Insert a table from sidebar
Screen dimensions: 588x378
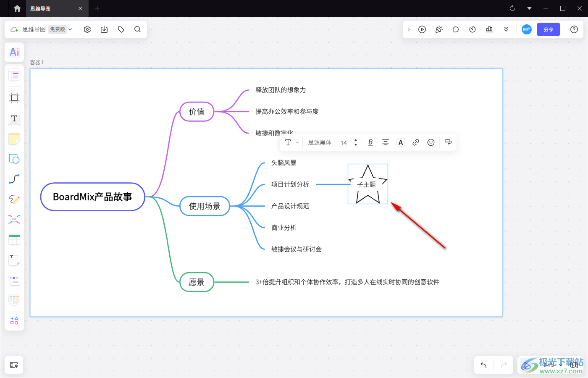14,239
